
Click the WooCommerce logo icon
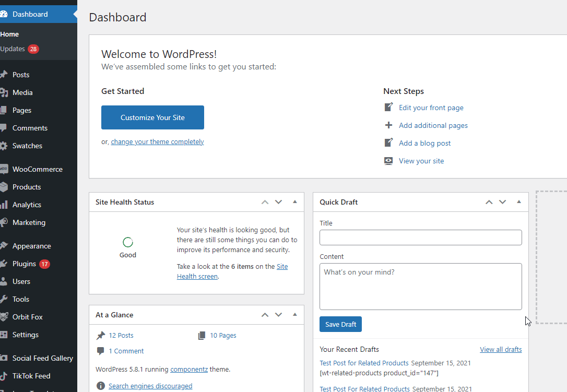[x=4, y=169]
